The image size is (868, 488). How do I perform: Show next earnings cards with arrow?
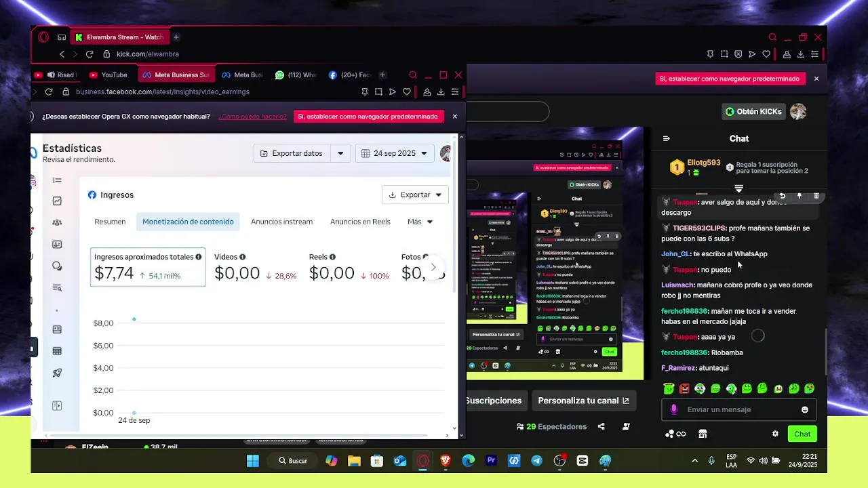(x=433, y=267)
